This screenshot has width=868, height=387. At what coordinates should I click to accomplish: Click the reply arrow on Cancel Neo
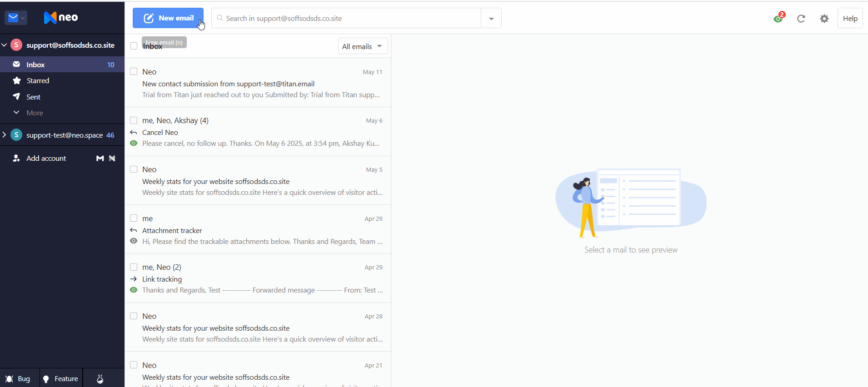point(134,133)
